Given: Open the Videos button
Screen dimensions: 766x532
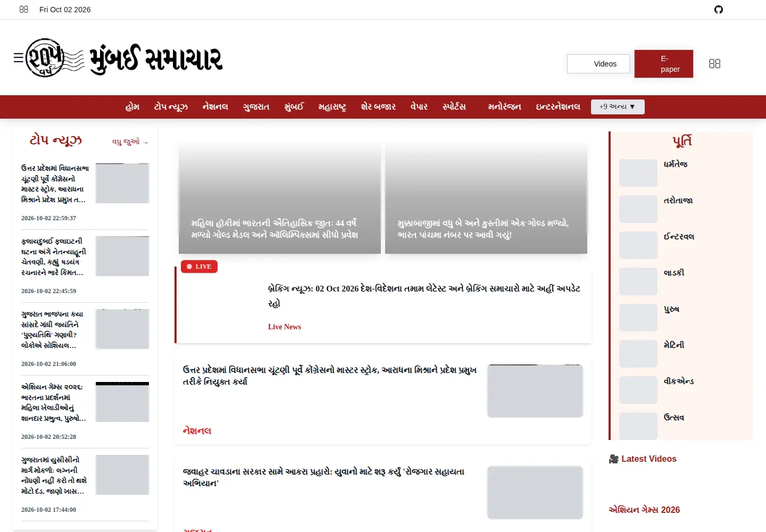Looking at the screenshot, I should (598, 64).
